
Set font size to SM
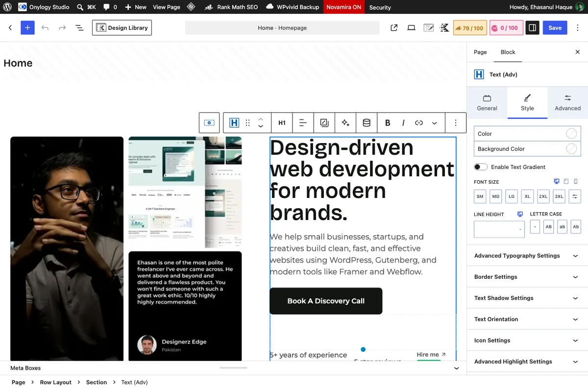pos(480,196)
